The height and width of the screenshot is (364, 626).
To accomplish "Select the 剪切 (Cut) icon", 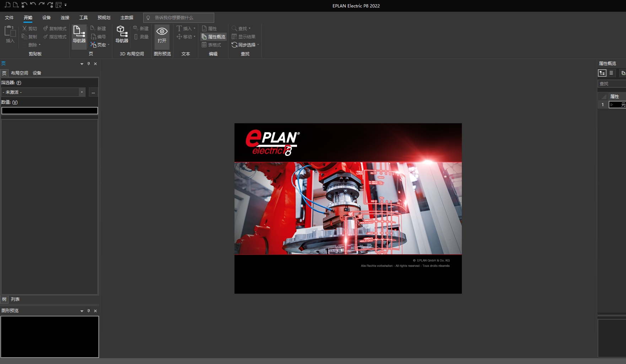I will (x=24, y=28).
